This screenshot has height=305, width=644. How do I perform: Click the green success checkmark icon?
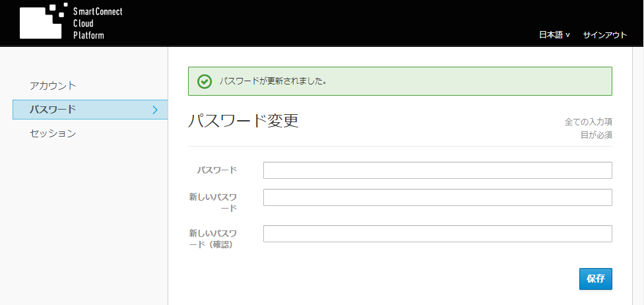pos(204,81)
